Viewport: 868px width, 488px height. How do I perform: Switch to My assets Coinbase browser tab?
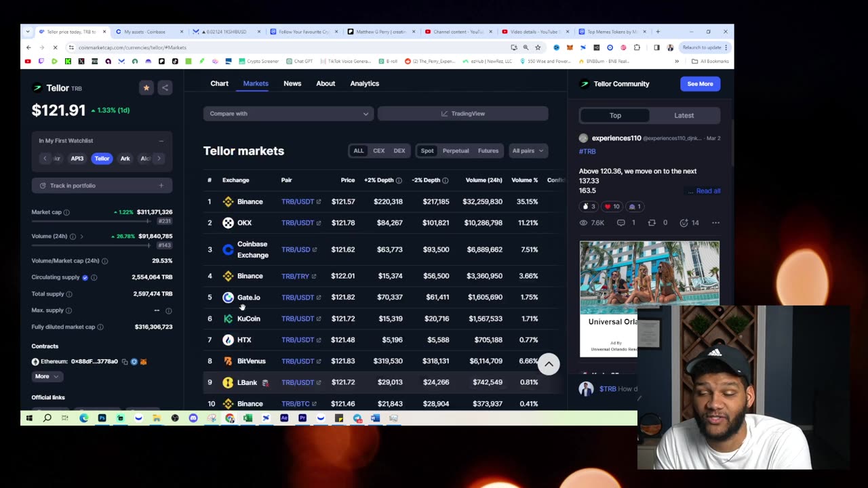coord(148,32)
